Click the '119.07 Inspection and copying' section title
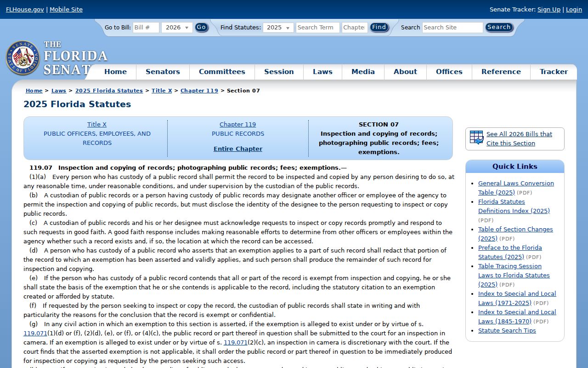Image resolution: width=588 pixels, height=368 pixels. pyautogui.click(x=188, y=168)
